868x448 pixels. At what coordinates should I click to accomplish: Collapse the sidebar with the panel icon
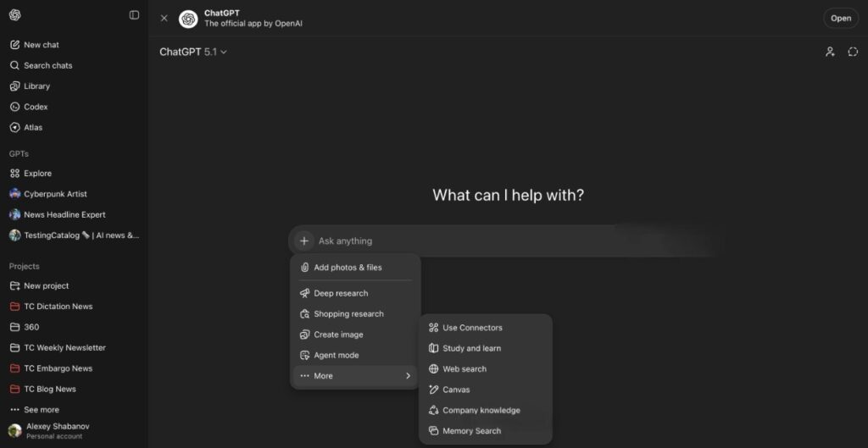click(x=134, y=15)
